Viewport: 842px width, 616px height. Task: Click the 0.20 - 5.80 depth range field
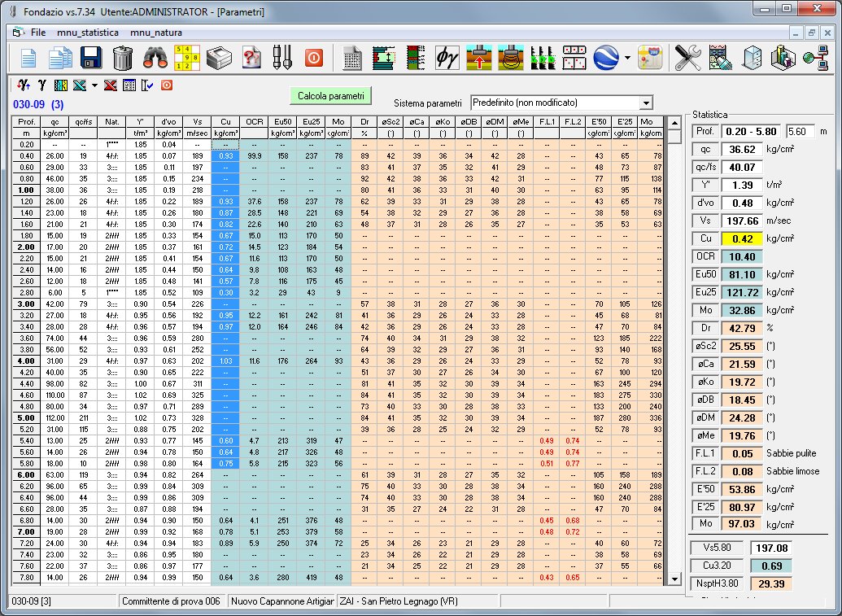click(x=751, y=131)
